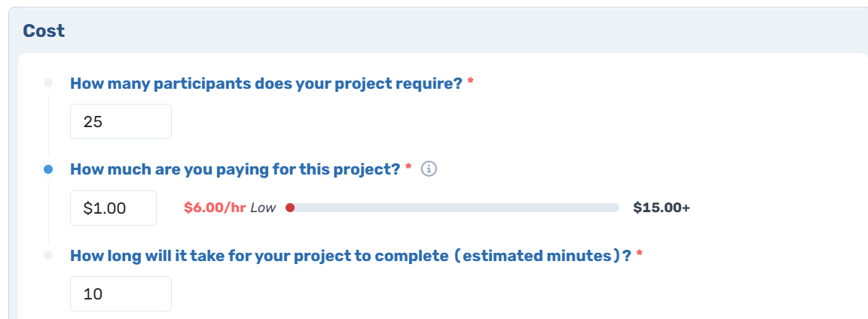Click the red asterisk after the participants question
Image resolution: width=868 pixels, height=319 pixels.
point(470,82)
